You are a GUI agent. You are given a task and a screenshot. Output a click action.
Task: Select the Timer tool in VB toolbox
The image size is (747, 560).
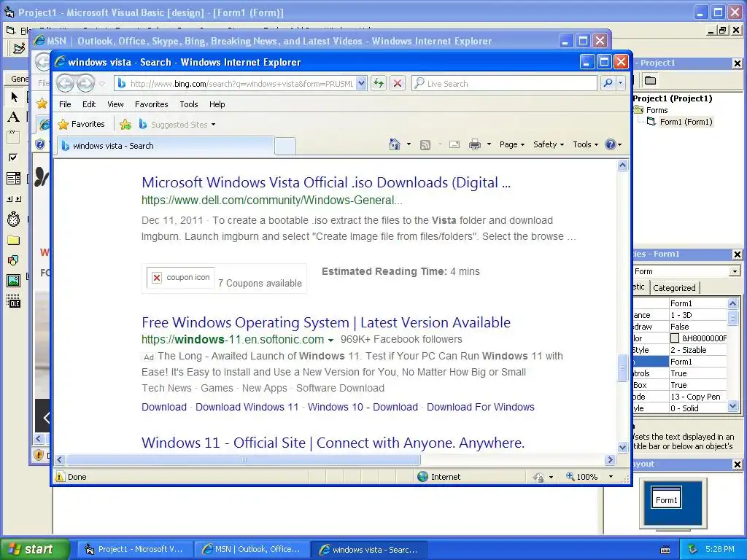tap(13, 219)
